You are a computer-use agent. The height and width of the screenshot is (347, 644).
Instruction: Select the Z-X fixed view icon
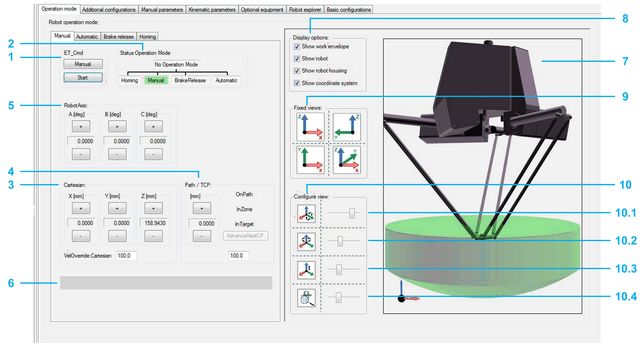pyautogui.click(x=310, y=127)
